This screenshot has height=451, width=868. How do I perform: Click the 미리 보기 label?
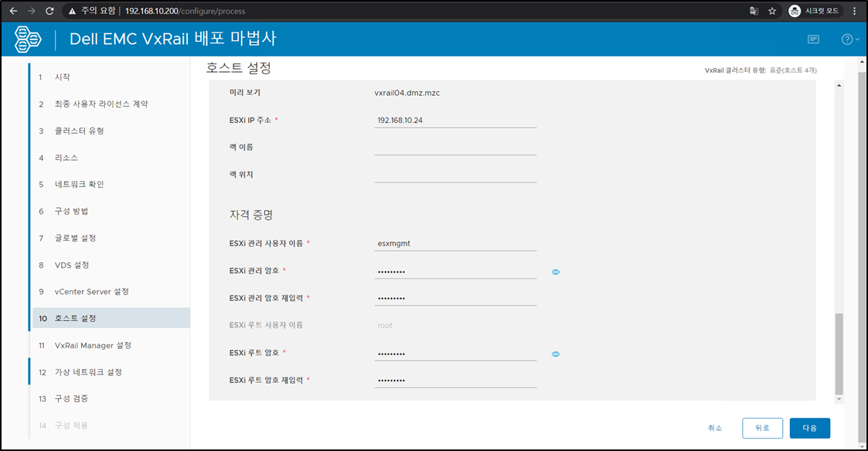coord(245,93)
